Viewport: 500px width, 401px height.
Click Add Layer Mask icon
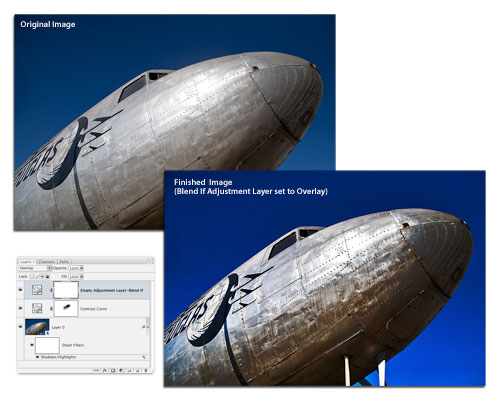click(x=113, y=370)
